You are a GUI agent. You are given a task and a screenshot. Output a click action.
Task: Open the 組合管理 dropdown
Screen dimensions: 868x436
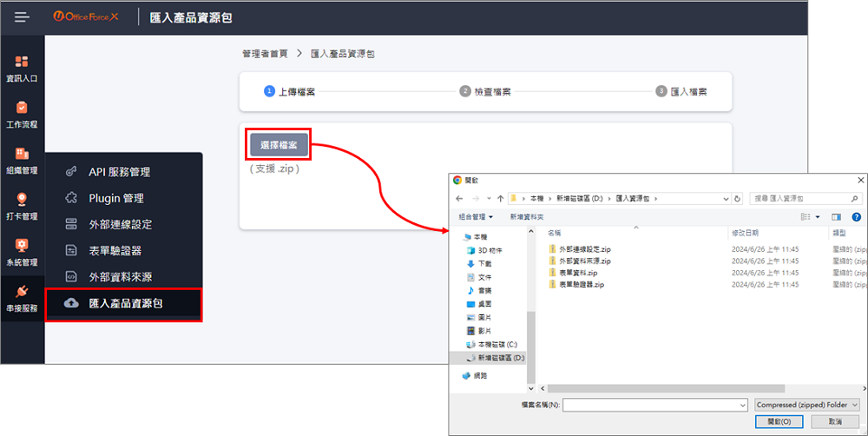click(x=476, y=216)
